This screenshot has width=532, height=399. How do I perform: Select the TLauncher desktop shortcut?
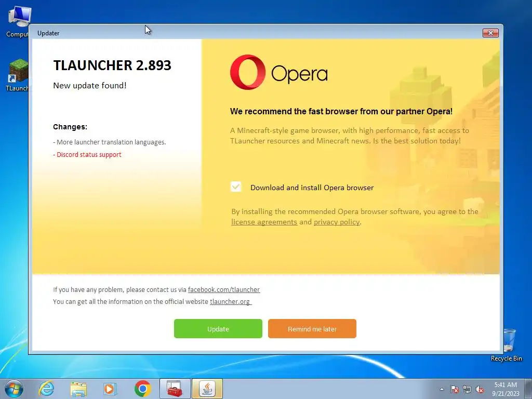[17, 75]
